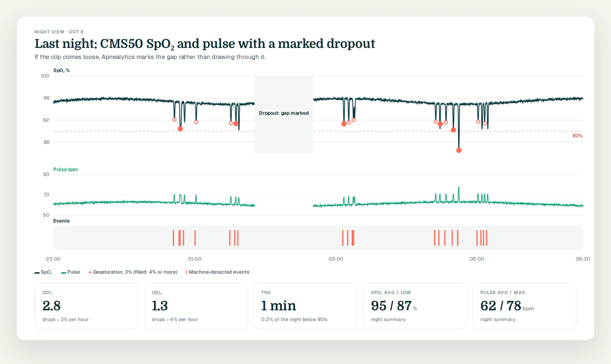This screenshot has height=364, width=611.
Task: Click the 'Events' track label
Action: point(61,221)
